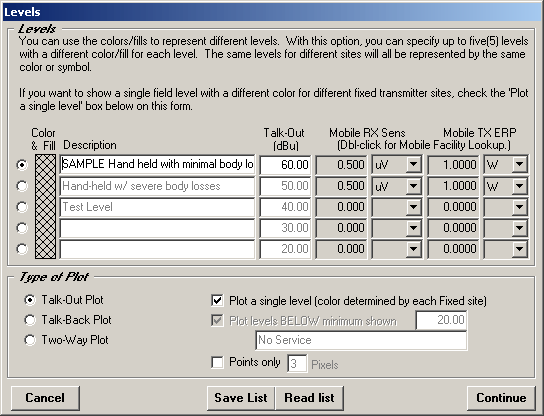
Task: Open the uV units dropdown in first row
Action: point(414,164)
